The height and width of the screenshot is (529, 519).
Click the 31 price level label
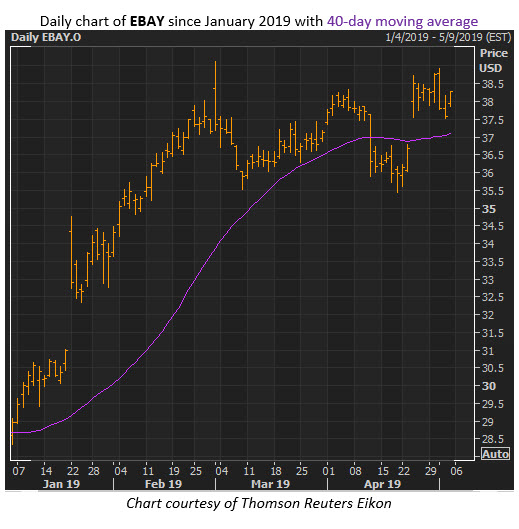pyautogui.click(x=488, y=351)
